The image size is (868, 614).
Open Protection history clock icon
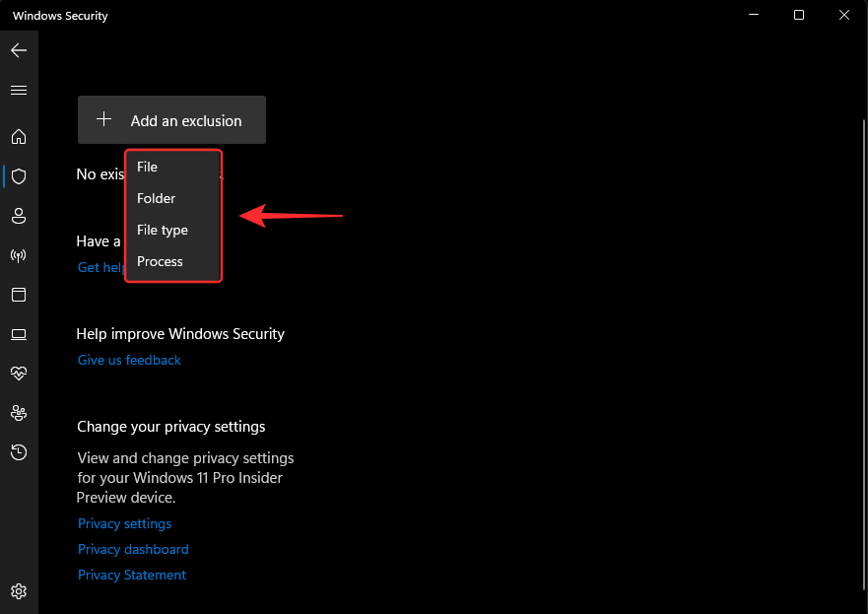tap(19, 452)
